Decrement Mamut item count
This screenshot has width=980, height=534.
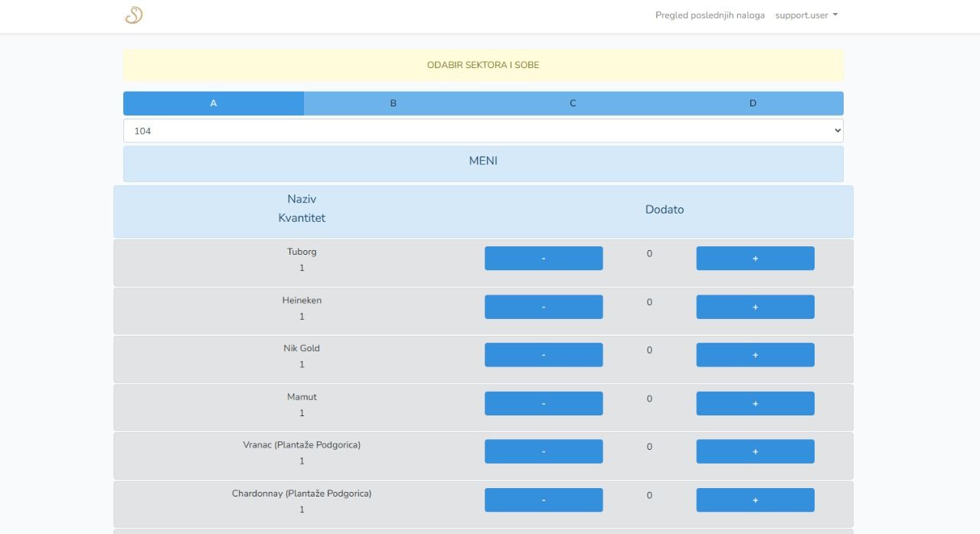[544, 403]
